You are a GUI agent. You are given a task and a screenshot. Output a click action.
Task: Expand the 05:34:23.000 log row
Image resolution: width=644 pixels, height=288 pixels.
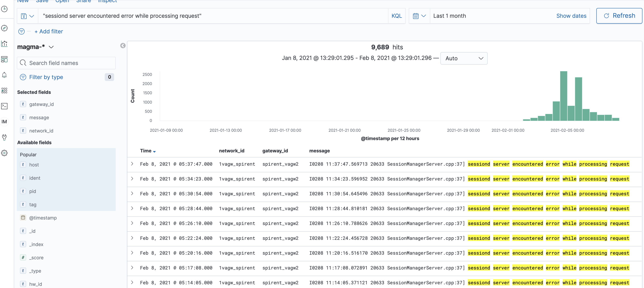click(132, 179)
